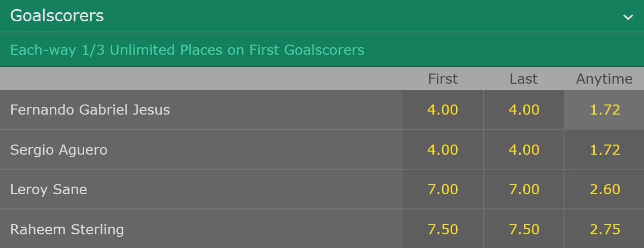Select Leroy Sane First goalscorer 7.00
The width and height of the screenshot is (644, 248).
443,189
